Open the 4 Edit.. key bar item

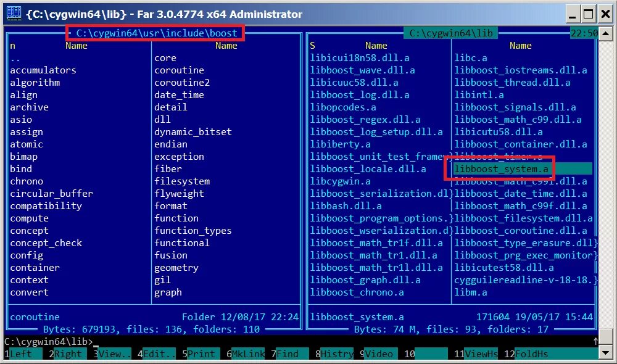157,354
